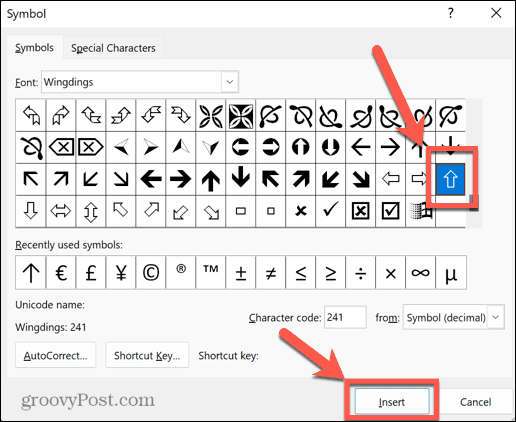516x422 pixels.
Task: Select recently used registered symbol
Action: tap(180, 273)
